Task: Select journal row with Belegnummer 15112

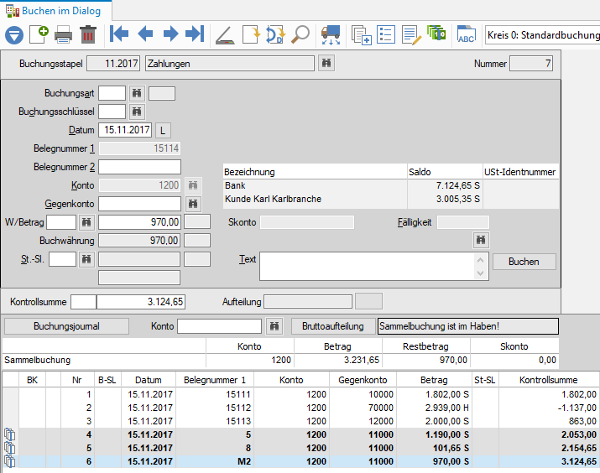Action: [x=300, y=408]
